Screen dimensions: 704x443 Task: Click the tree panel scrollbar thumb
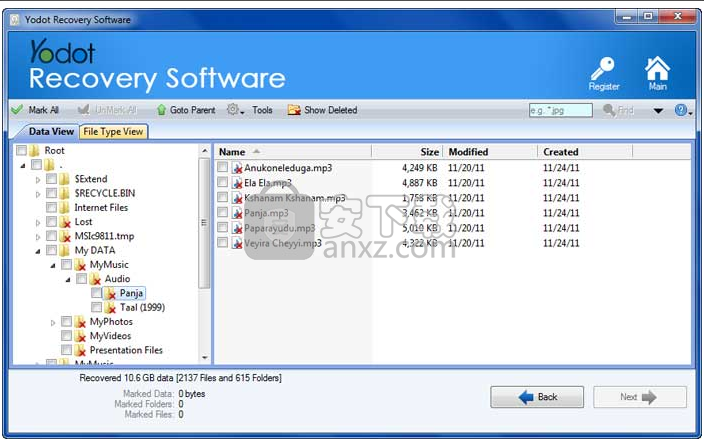point(205,223)
